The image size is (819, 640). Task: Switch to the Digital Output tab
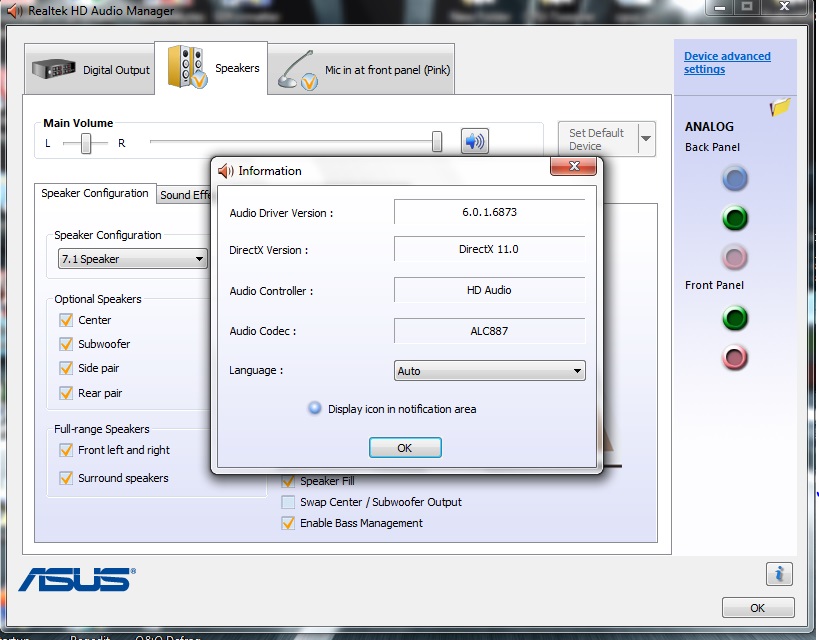(x=91, y=70)
